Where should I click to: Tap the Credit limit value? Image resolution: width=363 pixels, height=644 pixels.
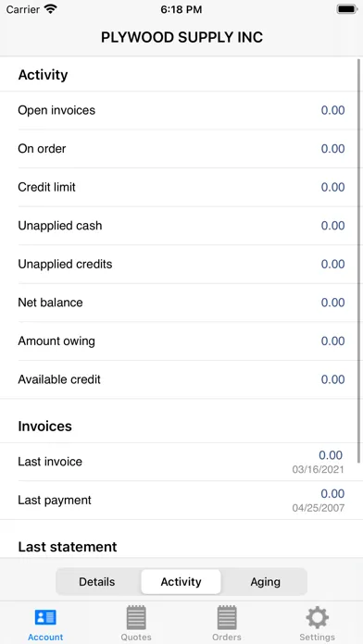point(332,187)
